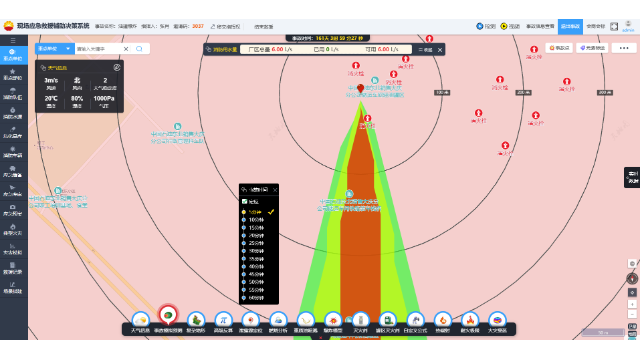
Task: Collapse the fire water usage bar
Action: coord(425,50)
